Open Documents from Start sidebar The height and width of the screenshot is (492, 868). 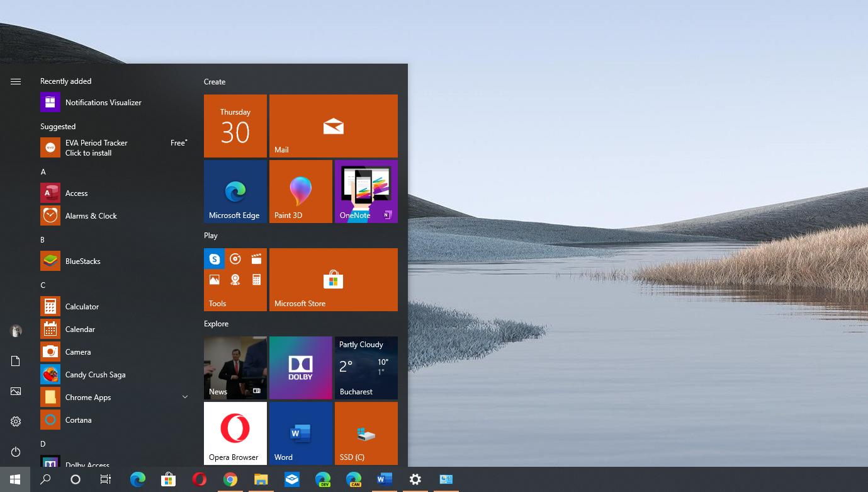pos(16,361)
